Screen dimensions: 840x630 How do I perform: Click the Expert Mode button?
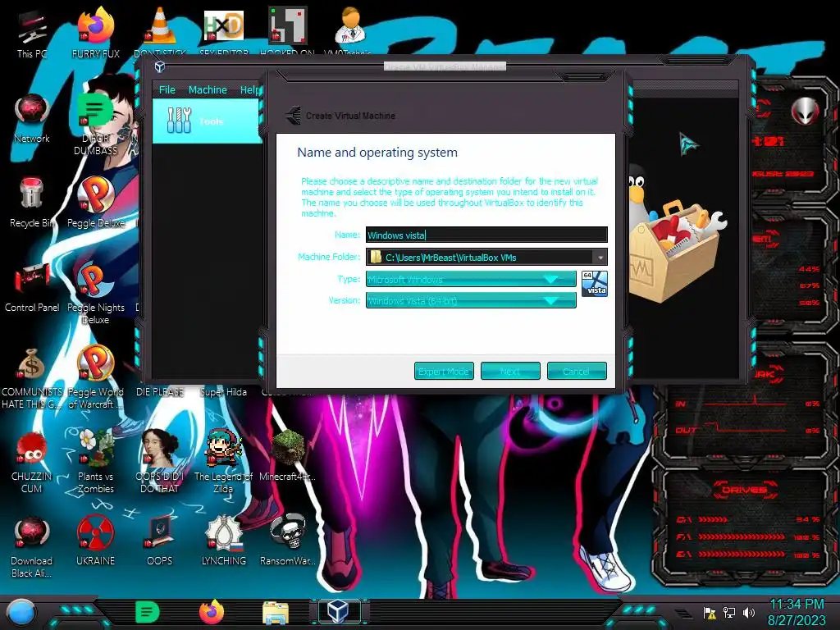coord(444,372)
